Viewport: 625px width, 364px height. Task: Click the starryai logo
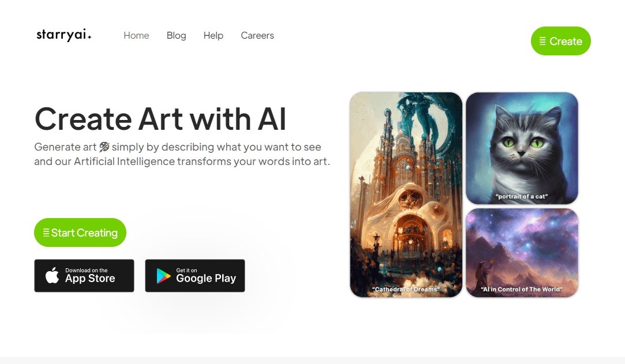pyautogui.click(x=64, y=35)
